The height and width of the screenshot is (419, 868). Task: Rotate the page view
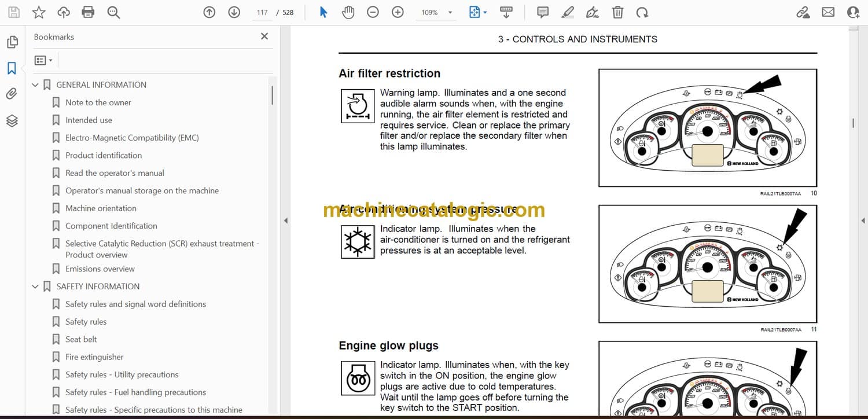pyautogui.click(x=642, y=12)
